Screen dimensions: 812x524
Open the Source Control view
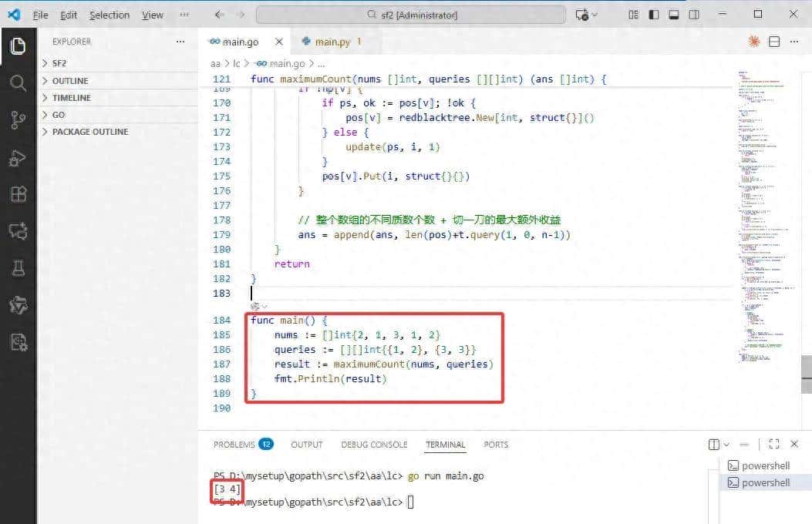18,119
